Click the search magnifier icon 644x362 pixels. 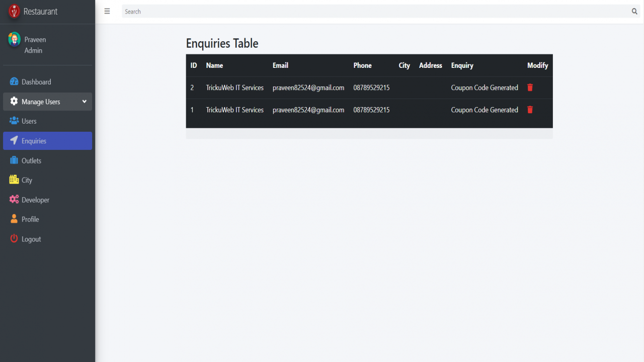[634, 11]
